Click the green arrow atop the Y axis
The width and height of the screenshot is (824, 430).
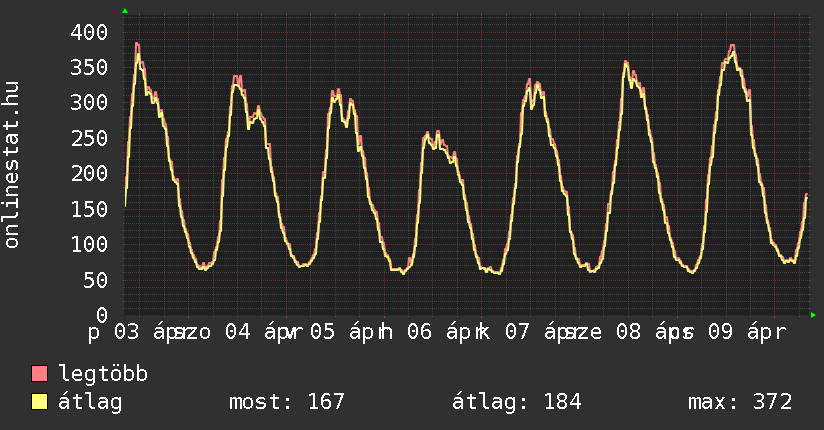pyautogui.click(x=124, y=11)
